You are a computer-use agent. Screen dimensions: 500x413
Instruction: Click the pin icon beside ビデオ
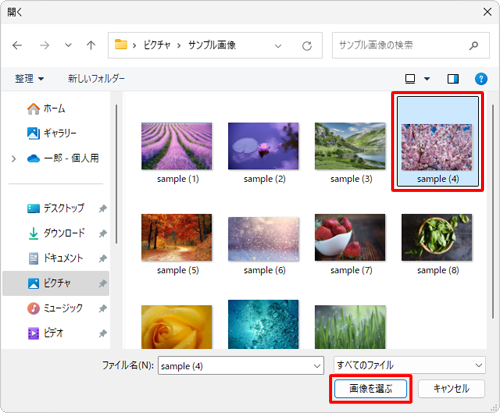pos(103,333)
